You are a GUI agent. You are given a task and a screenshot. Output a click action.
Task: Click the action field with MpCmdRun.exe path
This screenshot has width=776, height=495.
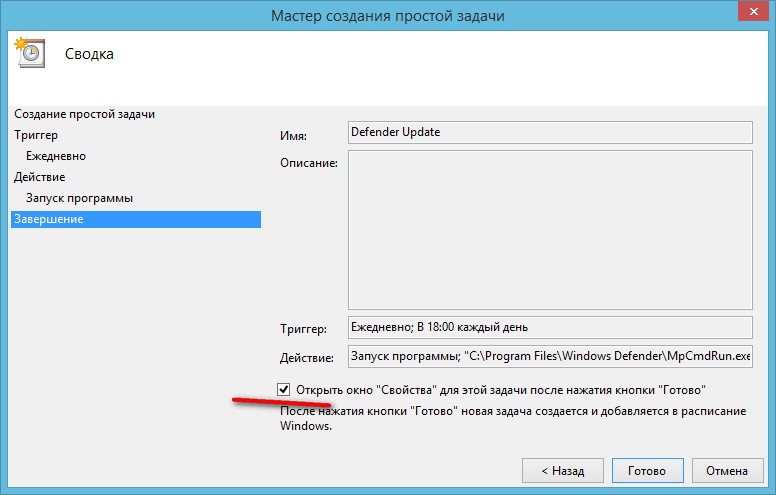pyautogui.click(x=549, y=356)
